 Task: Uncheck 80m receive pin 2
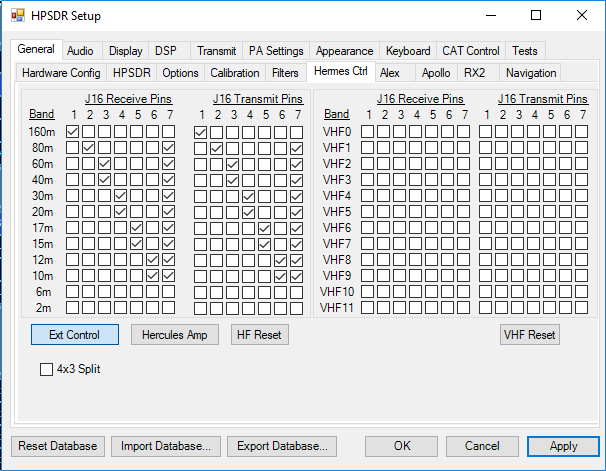[x=89, y=148]
